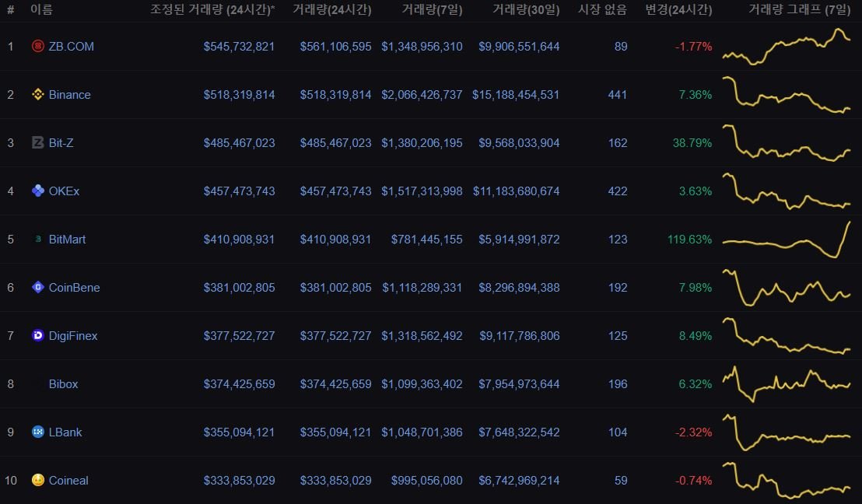862x504 pixels.
Task: Open LBank 7-day volume sparkline
Action: (x=786, y=432)
